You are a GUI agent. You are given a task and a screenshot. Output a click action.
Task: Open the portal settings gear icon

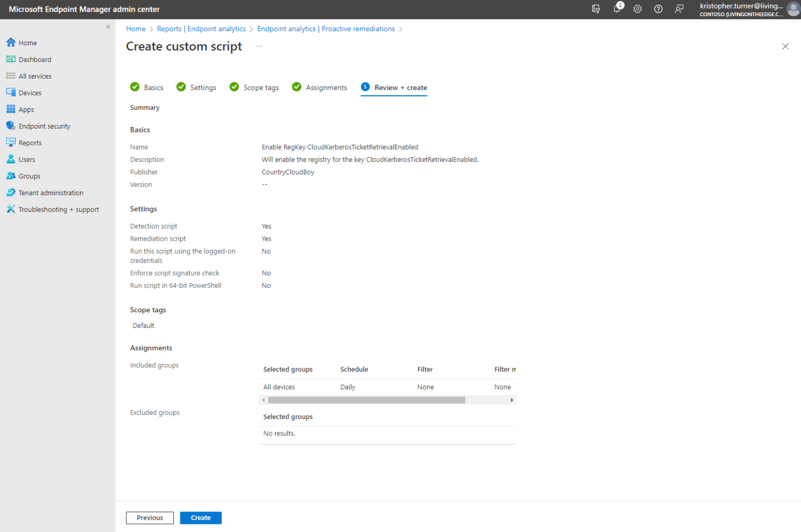(637, 9)
